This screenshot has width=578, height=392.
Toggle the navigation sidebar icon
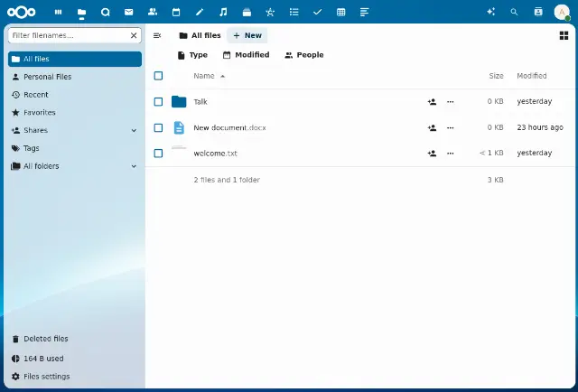point(157,35)
